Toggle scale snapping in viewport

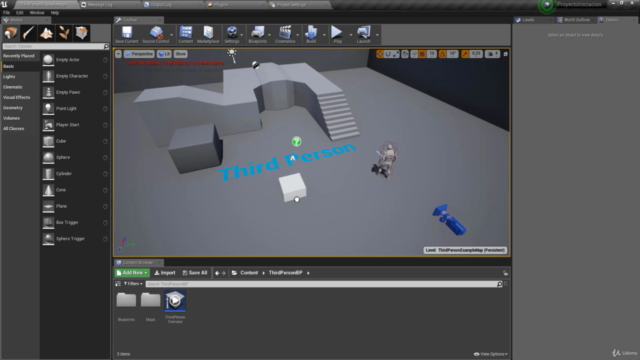coord(465,54)
